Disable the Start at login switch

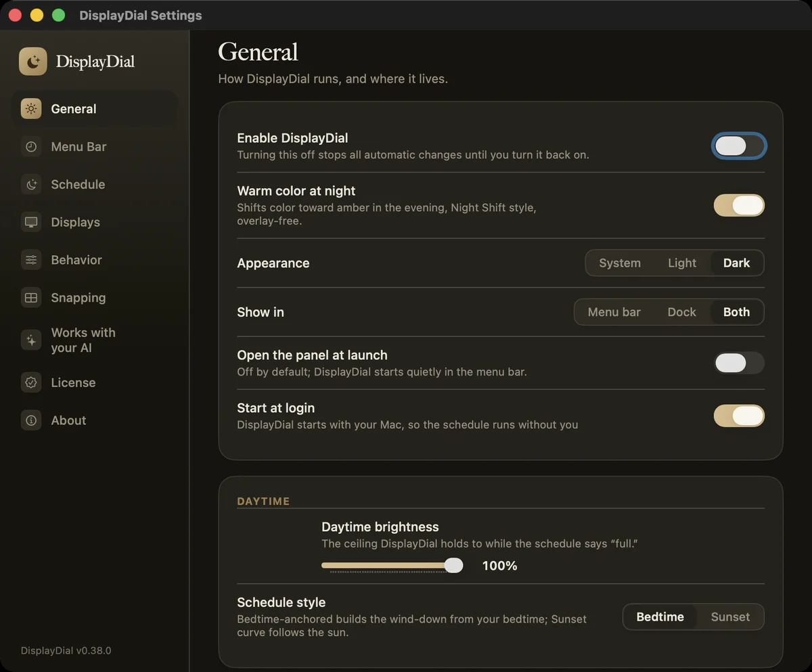point(739,416)
